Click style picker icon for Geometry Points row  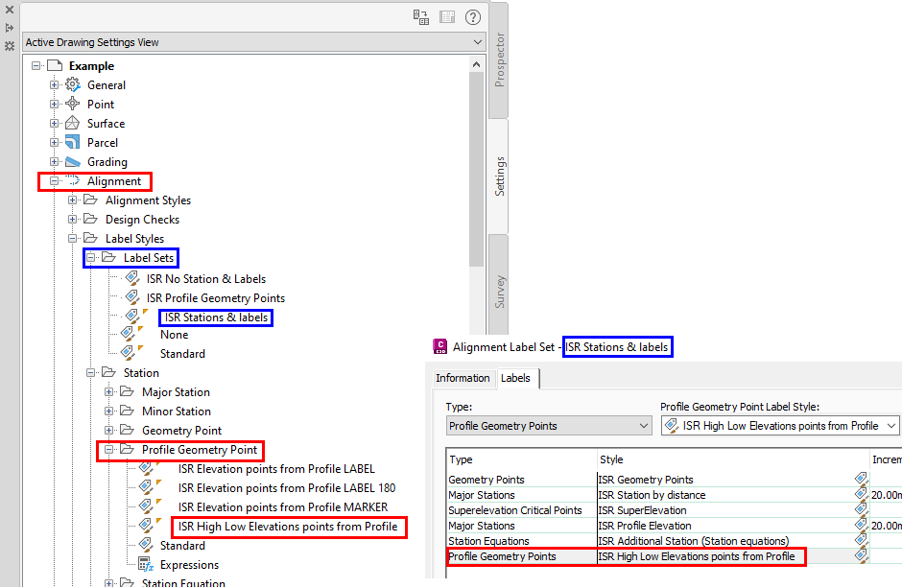click(861, 479)
